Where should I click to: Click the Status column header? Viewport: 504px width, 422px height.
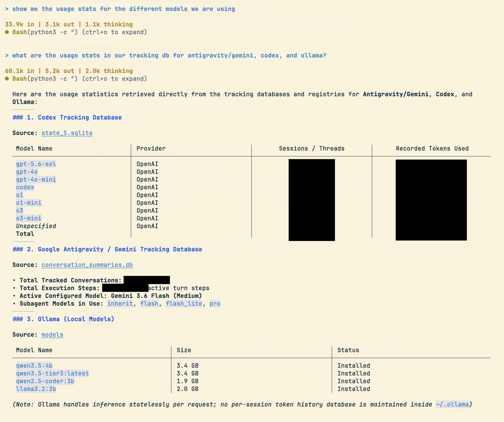click(348, 350)
